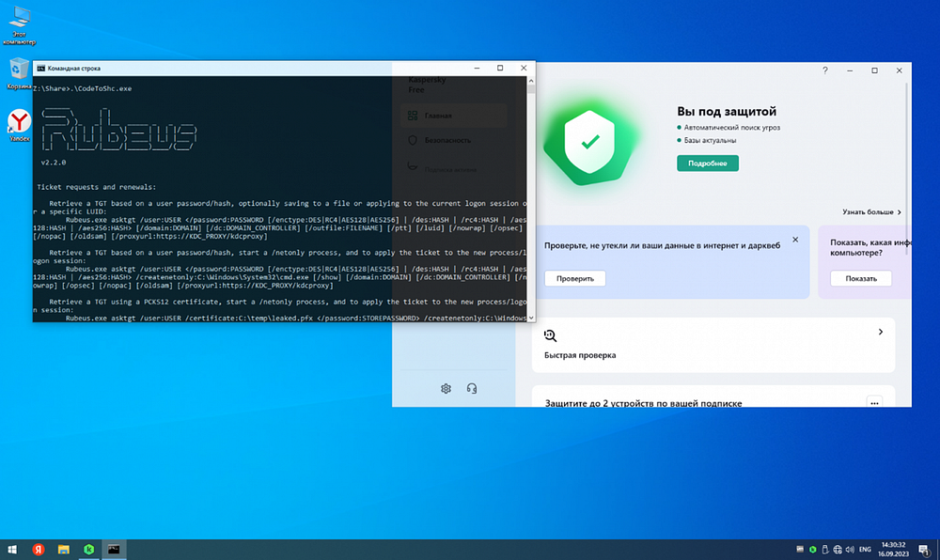Click the 'v2.2.0' version text
This screenshot has height=560, width=940.
click(x=54, y=163)
